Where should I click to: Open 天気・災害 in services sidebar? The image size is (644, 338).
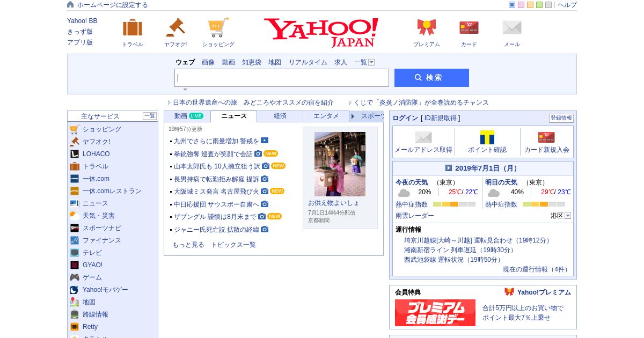pos(99,216)
